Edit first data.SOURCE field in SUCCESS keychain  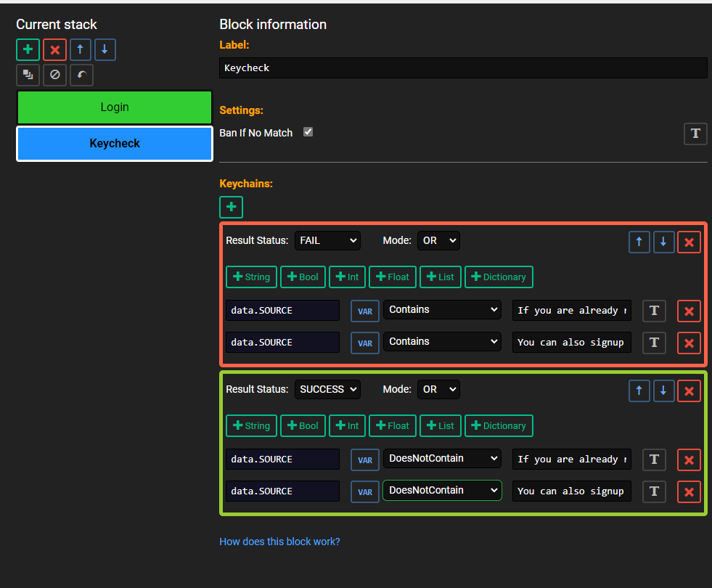(282, 459)
